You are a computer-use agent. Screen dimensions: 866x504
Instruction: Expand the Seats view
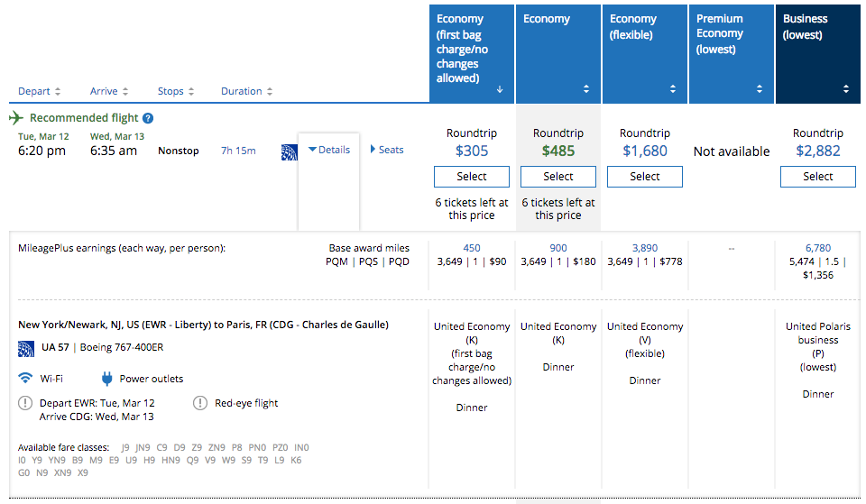tap(387, 150)
